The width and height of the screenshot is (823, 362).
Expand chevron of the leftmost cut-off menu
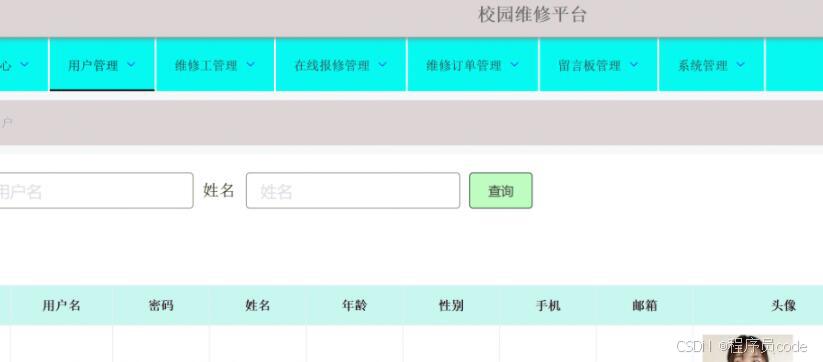(x=24, y=65)
